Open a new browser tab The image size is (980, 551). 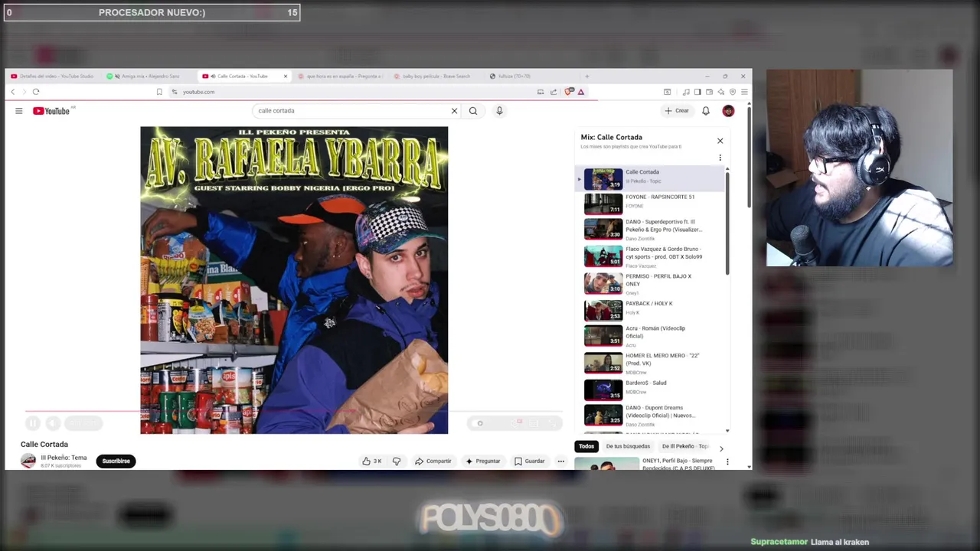[x=587, y=77]
